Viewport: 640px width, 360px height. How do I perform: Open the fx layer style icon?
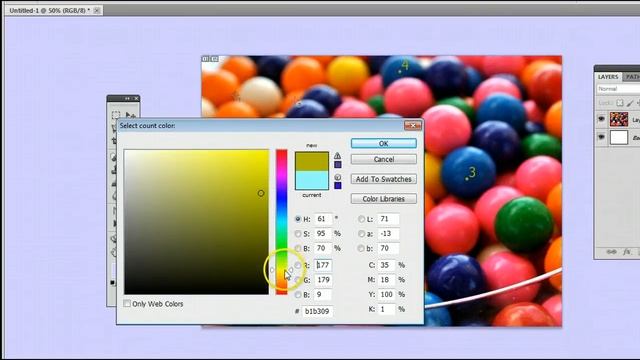[627, 252]
